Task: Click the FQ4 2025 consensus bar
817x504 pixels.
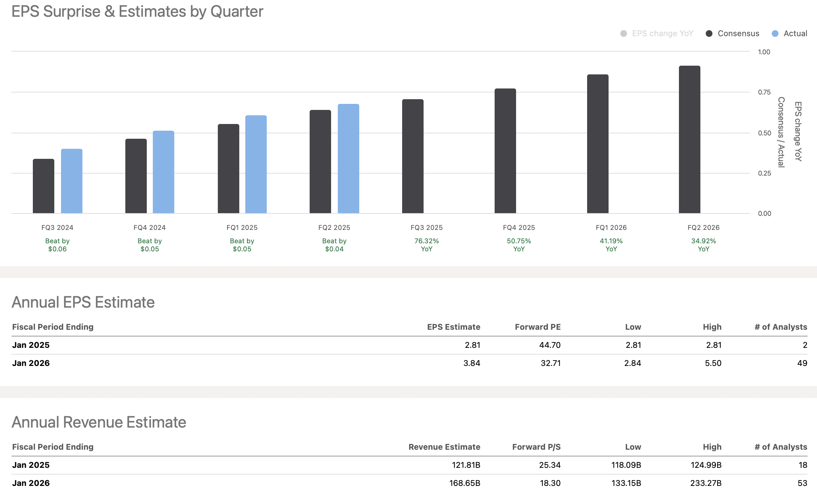Action: (505, 151)
